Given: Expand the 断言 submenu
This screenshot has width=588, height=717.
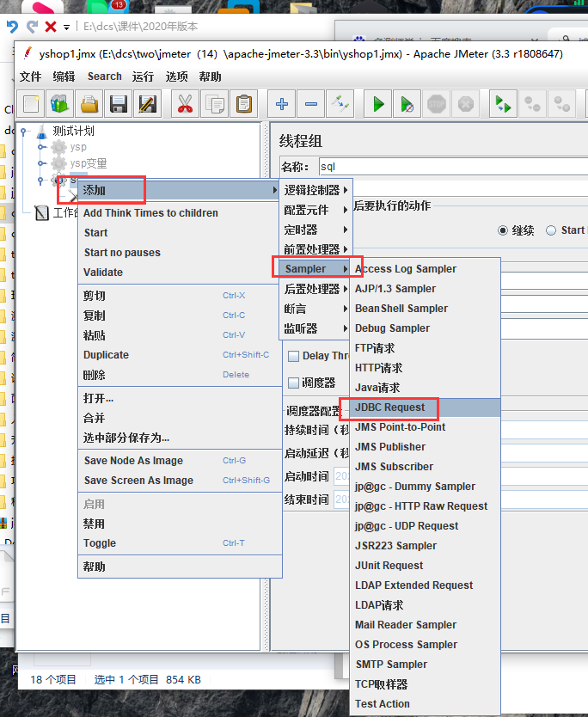Looking at the screenshot, I should [315, 309].
